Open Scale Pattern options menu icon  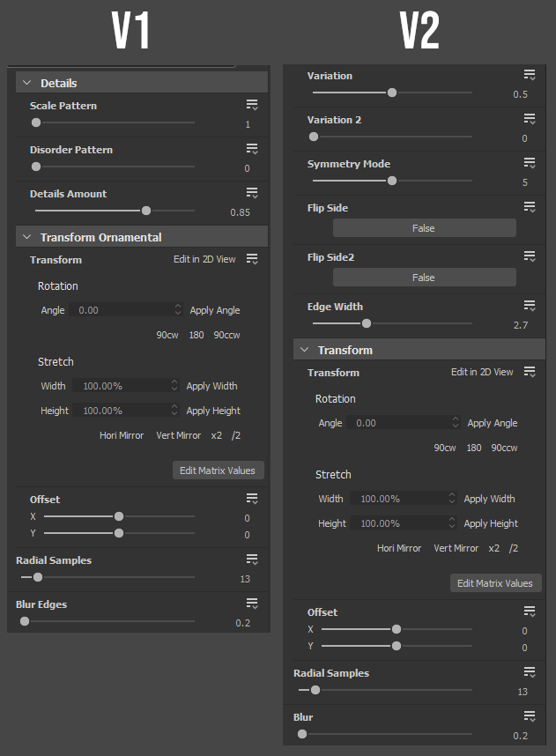[252, 105]
